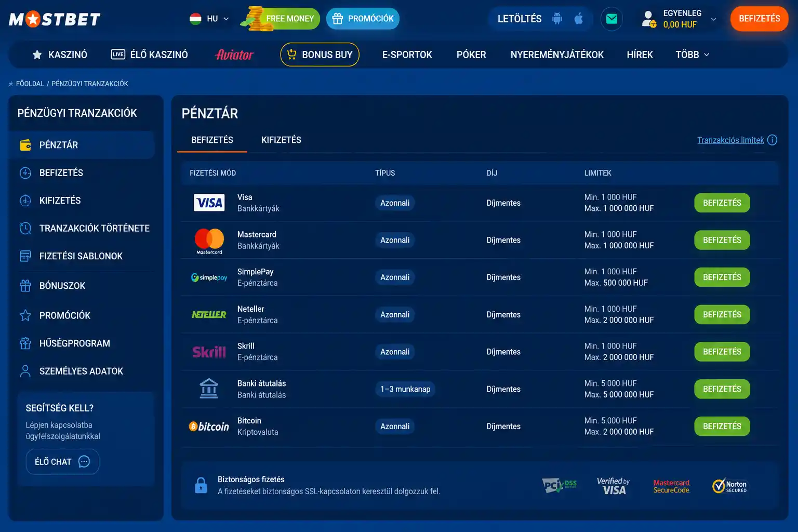Click the bank building icon
The width and height of the screenshot is (798, 532).
click(x=209, y=389)
